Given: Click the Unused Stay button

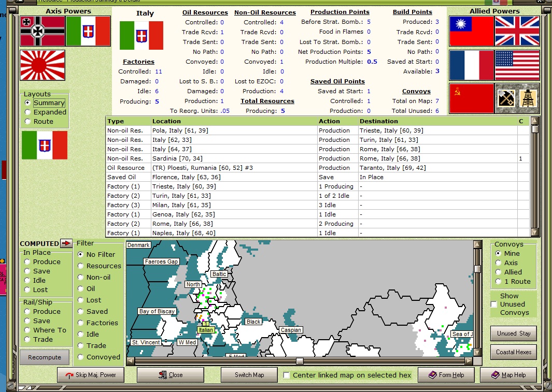Looking at the screenshot, I should click(x=514, y=333).
